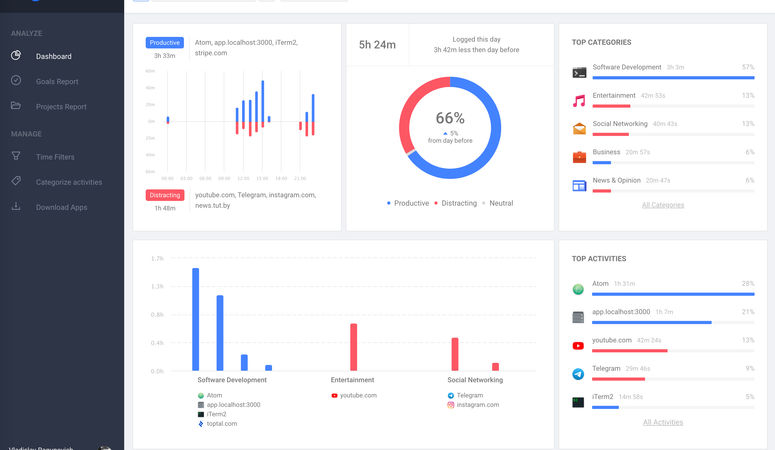Click the YouTube icon in Top Activities

point(578,346)
